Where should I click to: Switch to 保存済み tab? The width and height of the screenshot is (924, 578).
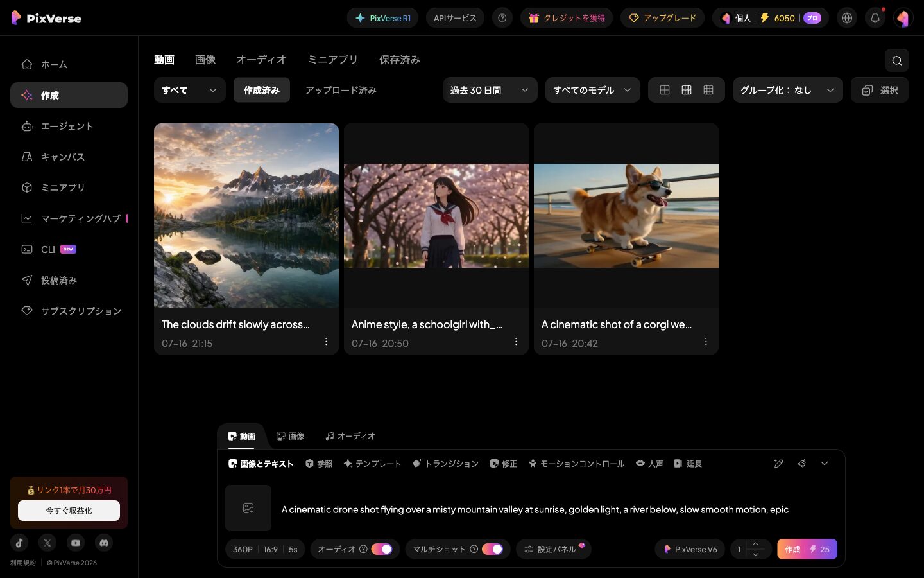(x=399, y=60)
